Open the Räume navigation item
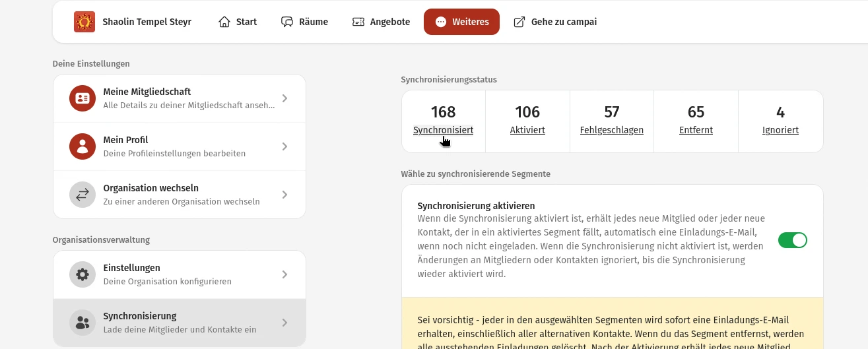868x349 pixels. coord(304,22)
